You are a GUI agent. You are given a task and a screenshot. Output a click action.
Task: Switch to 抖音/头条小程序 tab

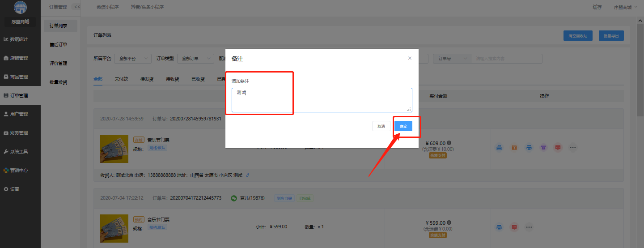coord(148,7)
